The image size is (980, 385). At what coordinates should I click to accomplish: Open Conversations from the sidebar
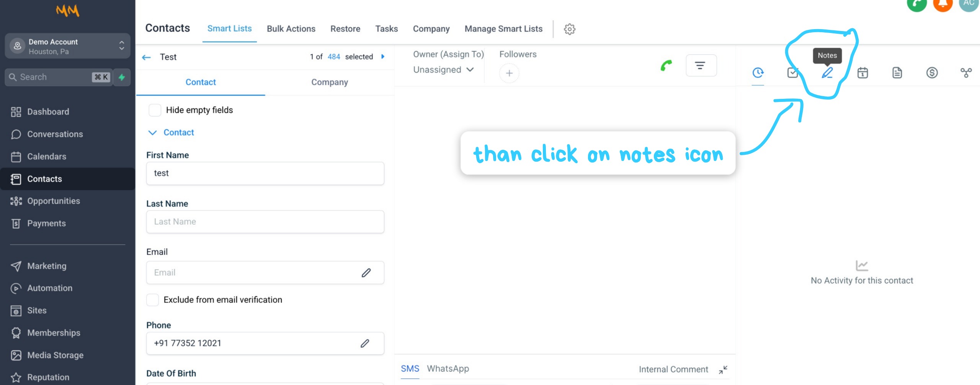(x=55, y=134)
